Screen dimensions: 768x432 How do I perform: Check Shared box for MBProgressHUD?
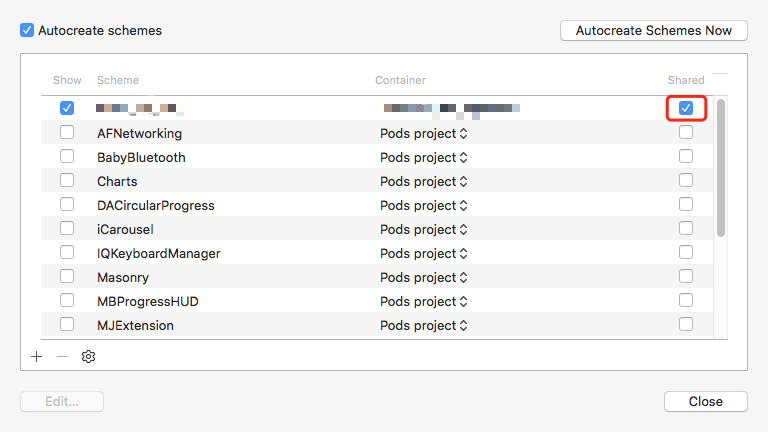pyautogui.click(x=686, y=300)
